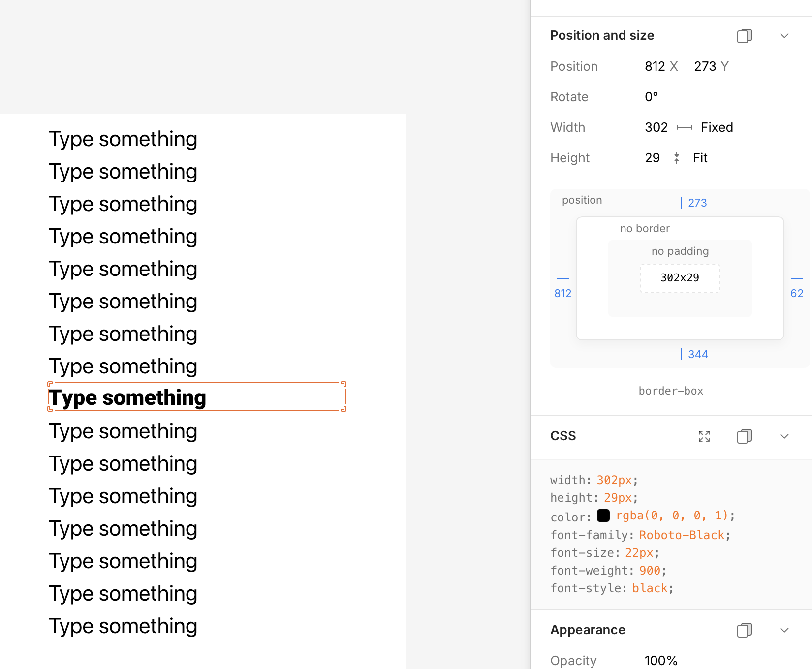Click the Roboto-Black font-family value

click(x=682, y=535)
